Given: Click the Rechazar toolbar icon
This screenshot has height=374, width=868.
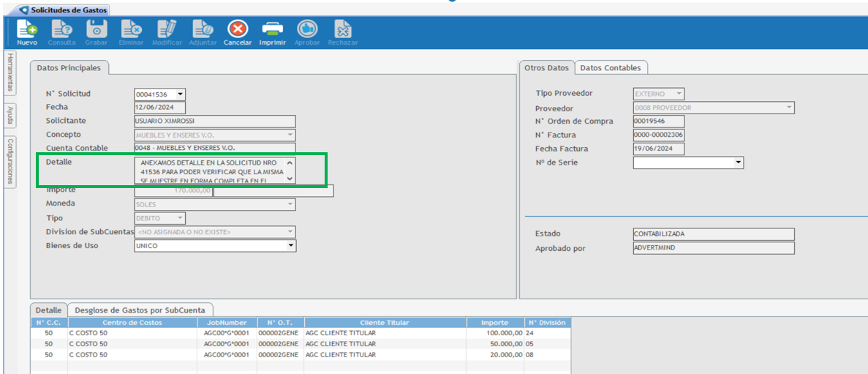Looking at the screenshot, I should 343,29.
